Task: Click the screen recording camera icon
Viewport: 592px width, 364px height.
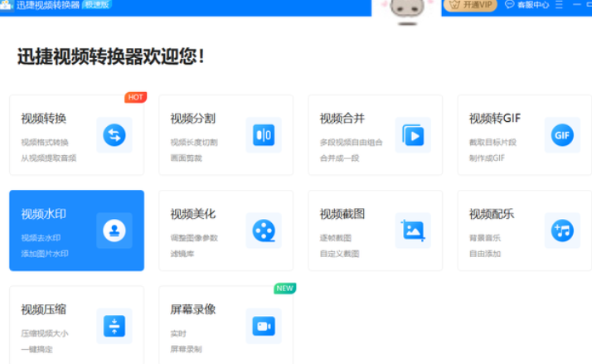Action: click(263, 326)
